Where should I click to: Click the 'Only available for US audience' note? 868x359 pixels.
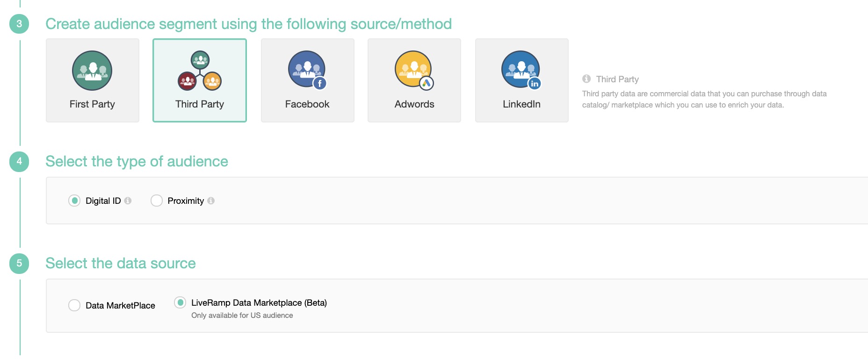tap(242, 316)
